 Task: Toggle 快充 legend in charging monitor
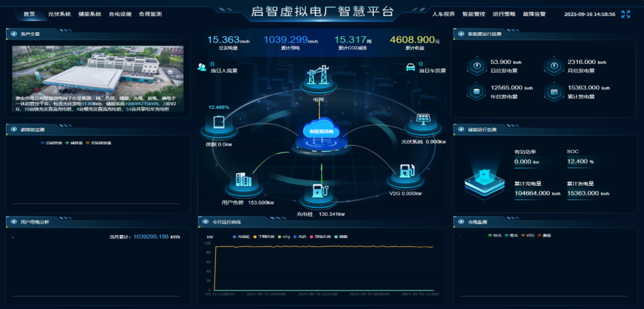click(x=495, y=236)
